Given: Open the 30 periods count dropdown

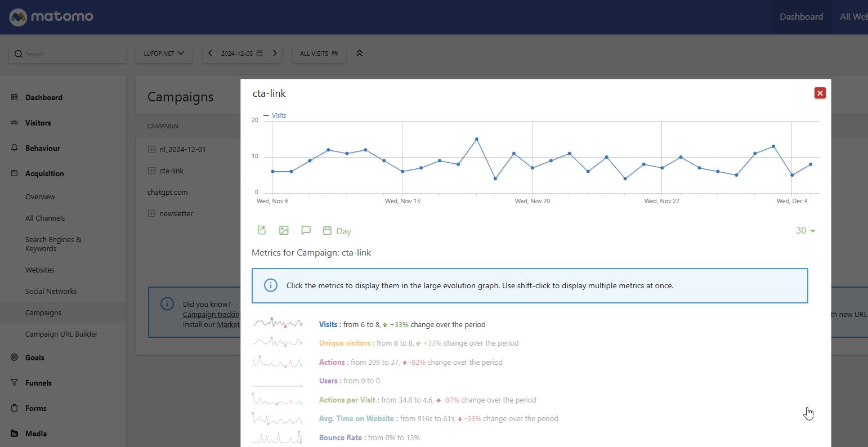Looking at the screenshot, I should [x=806, y=231].
